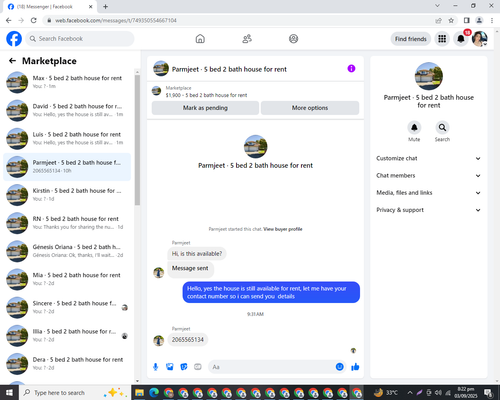Click the Mark as pending button
This screenshot has height=400, width=500.
(205, 108)
